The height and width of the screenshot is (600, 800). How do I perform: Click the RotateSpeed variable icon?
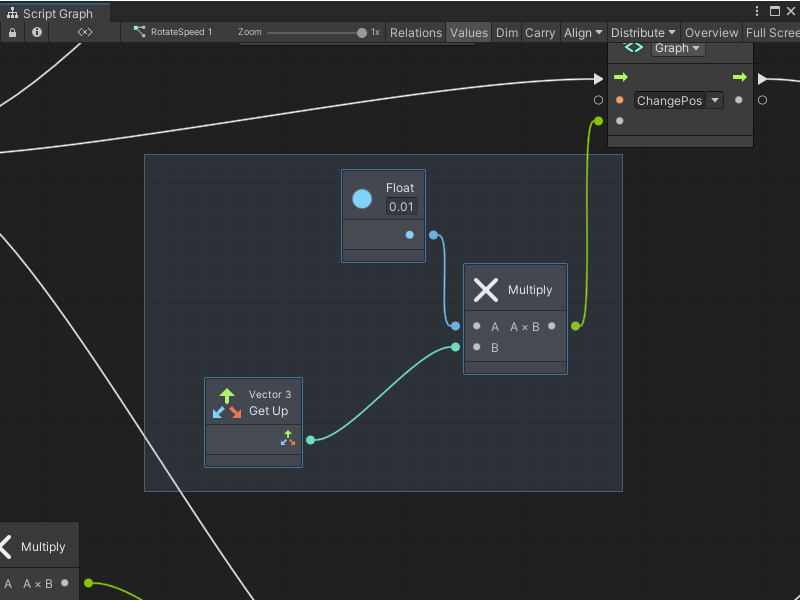coord(138,31)
